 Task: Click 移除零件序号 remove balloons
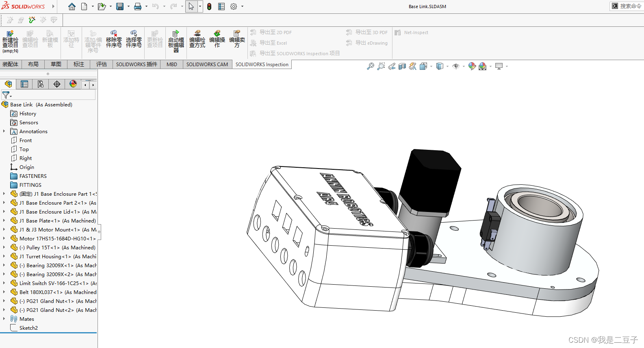[x=114, y=39]
